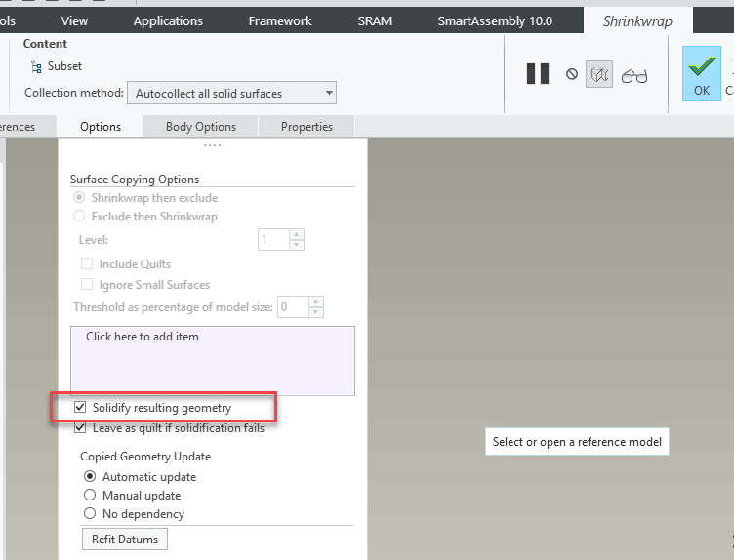Select the Subset tree icon
734x560 pixels.
click(x=36, y=66)
